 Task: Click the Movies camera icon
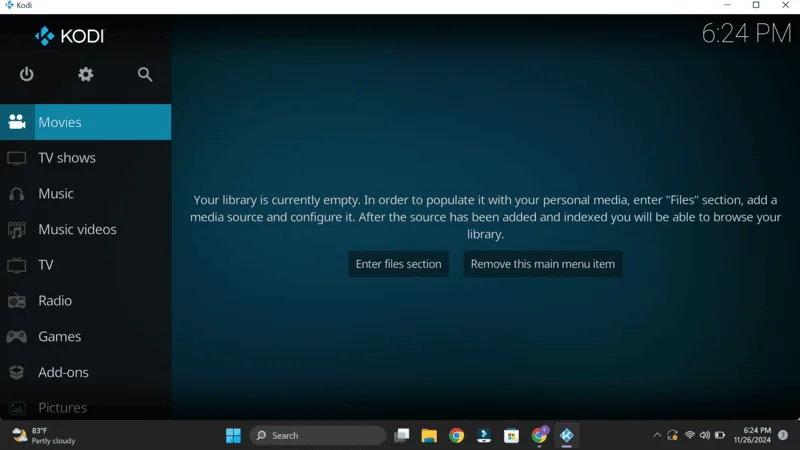tap(17, 122)
